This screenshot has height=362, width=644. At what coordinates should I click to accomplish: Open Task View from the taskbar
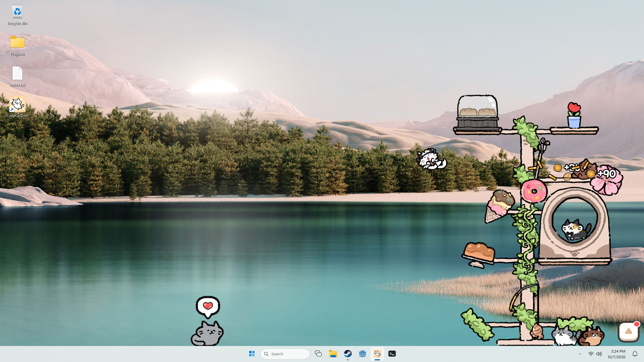(x=318, y=354)
